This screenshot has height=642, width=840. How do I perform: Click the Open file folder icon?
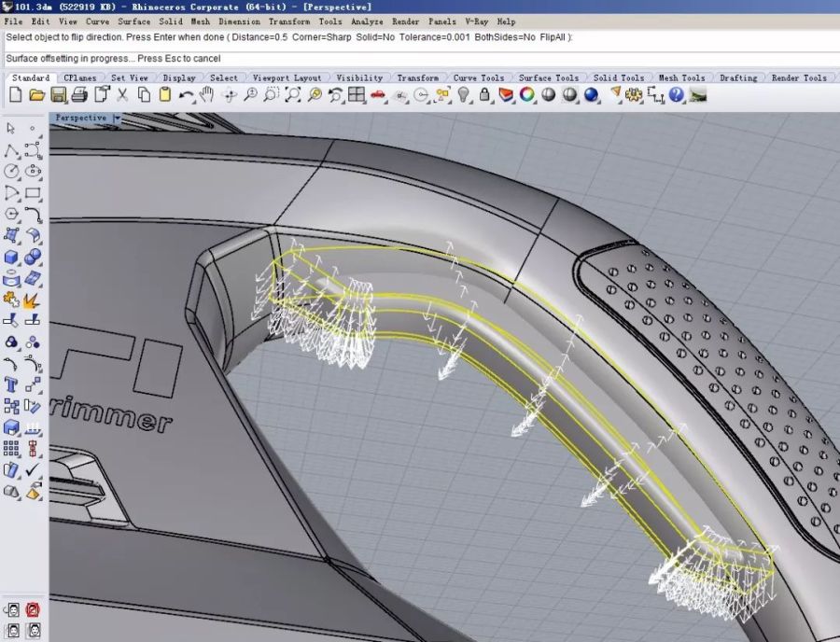(x=37, y=94)
